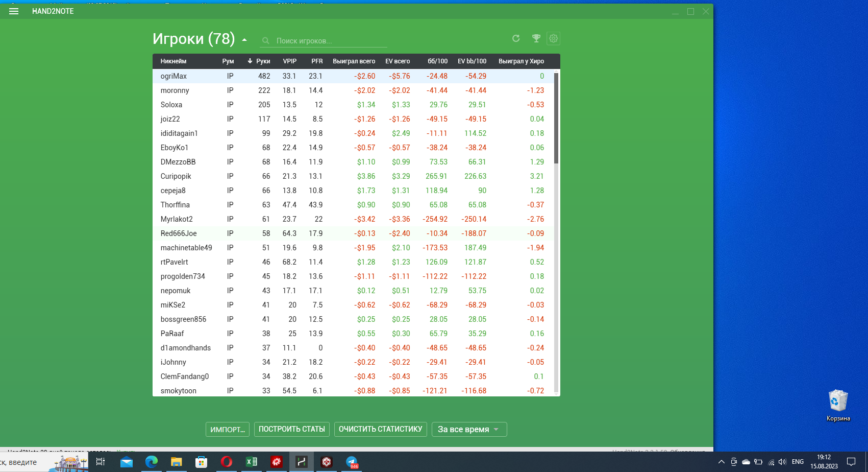Select player DMezzoBB row
Viewport: 868px width, 472px height.
tap(353, 162)
